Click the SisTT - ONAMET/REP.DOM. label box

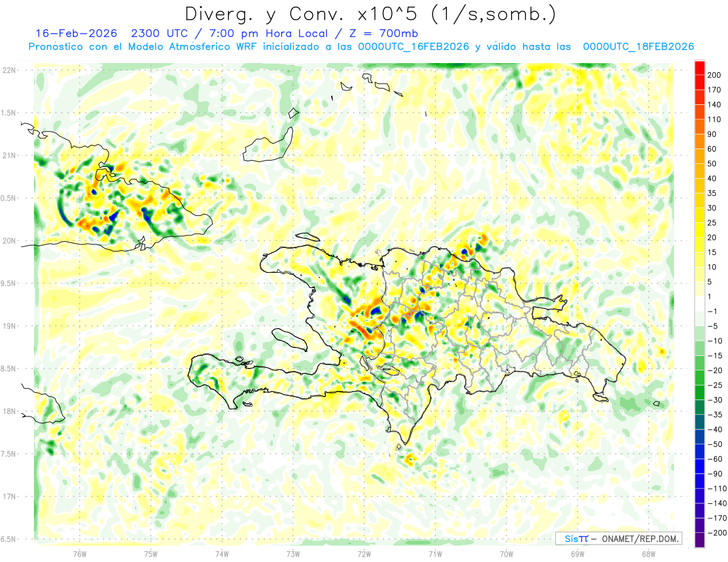619,538
